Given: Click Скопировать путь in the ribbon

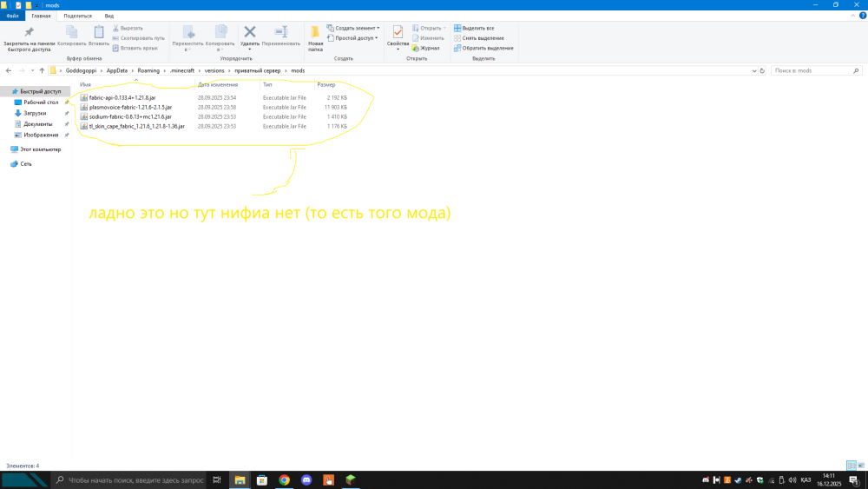Looking at the screenshot, I should tap(138, 38).
